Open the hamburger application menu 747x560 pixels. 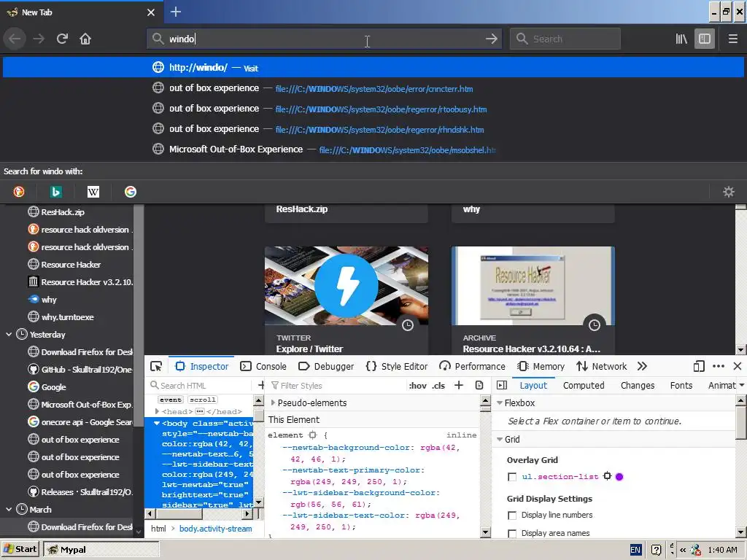click(732, 39)
